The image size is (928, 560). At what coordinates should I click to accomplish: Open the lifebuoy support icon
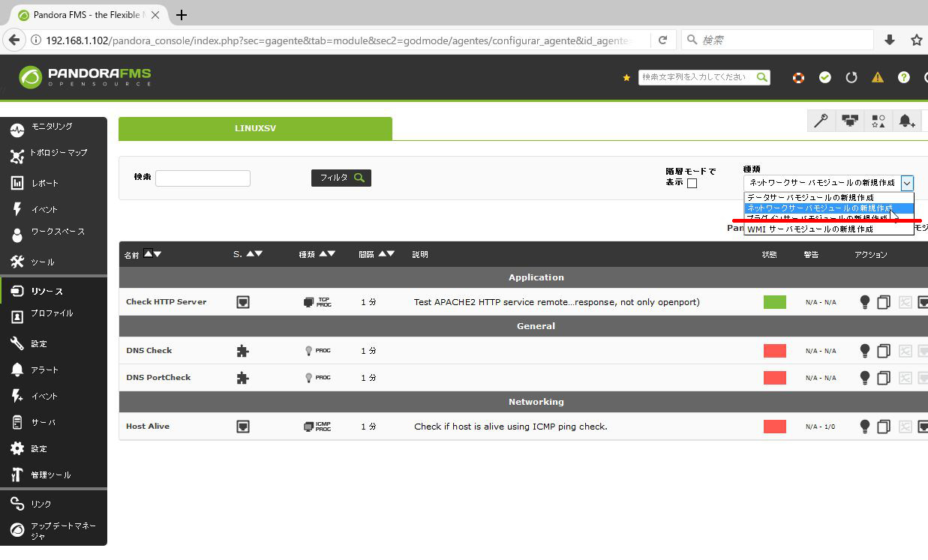click(798, 77)
